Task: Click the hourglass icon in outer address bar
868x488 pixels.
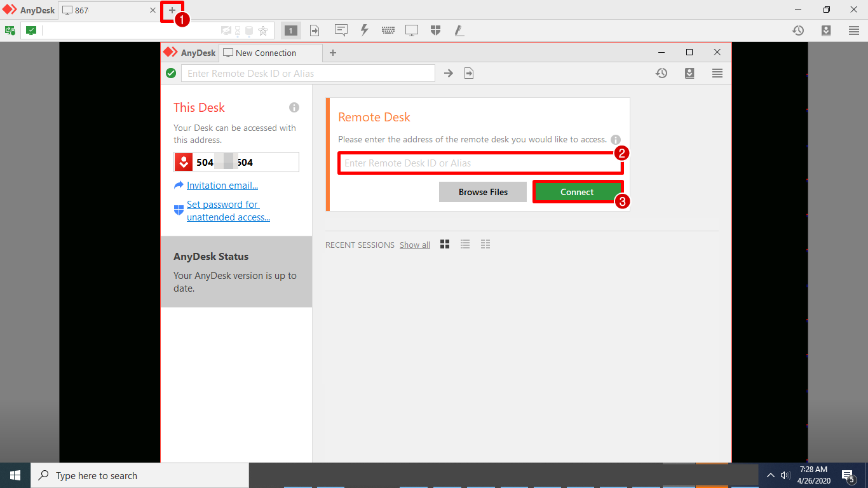Action: pyautogui.click(x=238, y=30)
